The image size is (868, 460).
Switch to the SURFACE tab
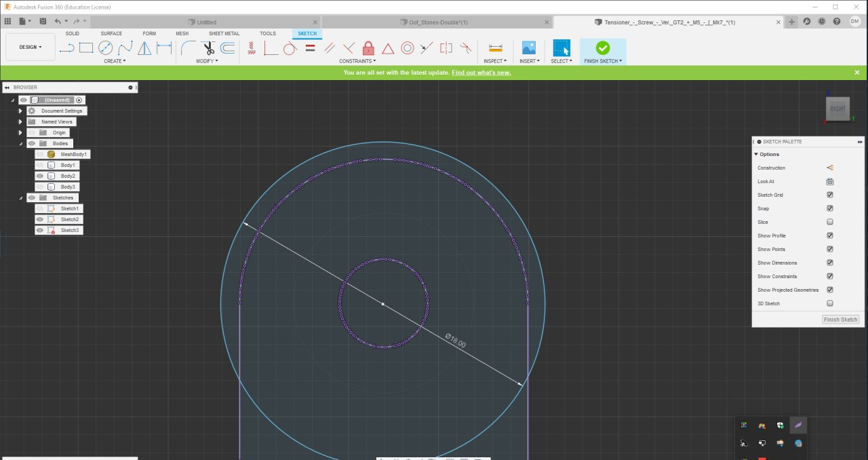click(x=111, y=33)
